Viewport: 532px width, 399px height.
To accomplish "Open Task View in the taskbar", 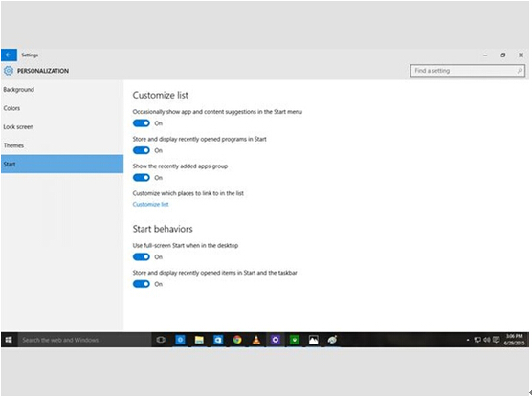I will click(x=161, y=340).
